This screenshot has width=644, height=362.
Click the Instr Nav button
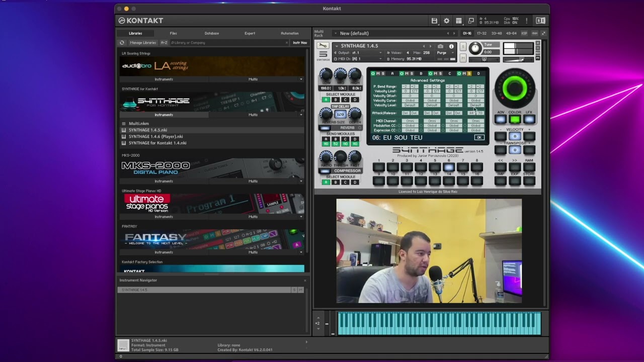pyautogui.click(x=300, y=43)
